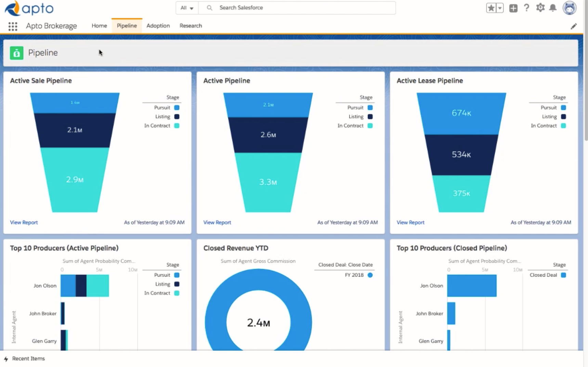Click the 2.1M Listing funnel segment

[75, 130]
